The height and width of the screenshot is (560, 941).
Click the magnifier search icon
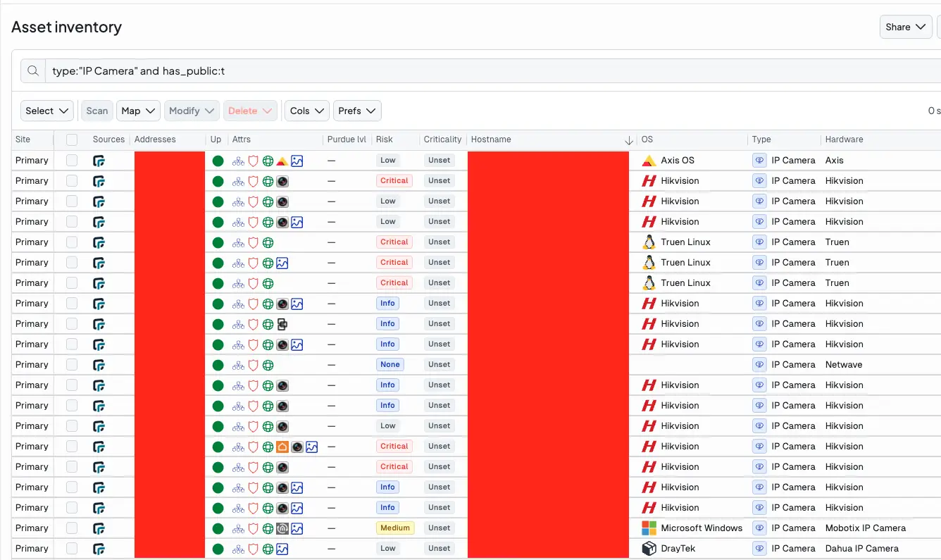[x=32, y=71]
